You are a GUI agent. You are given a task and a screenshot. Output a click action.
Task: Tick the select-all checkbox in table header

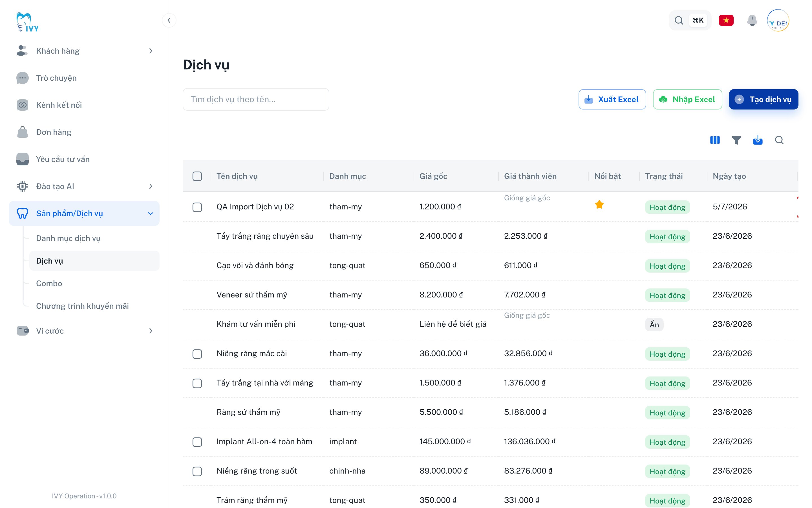(x=197, y=176)
